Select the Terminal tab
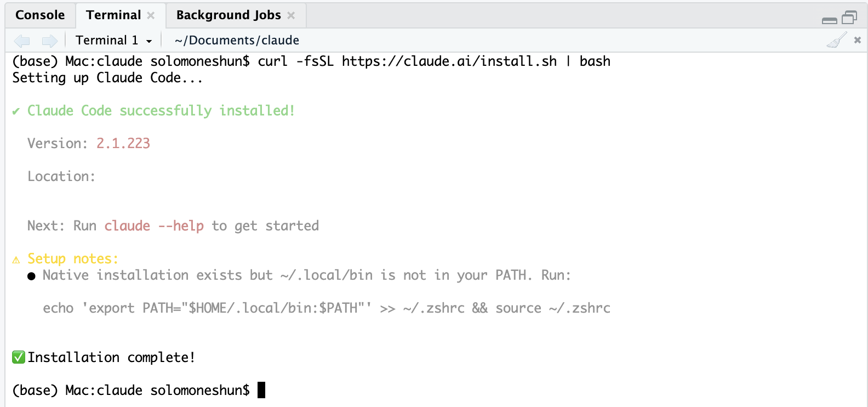 click(x=113, y=15)
